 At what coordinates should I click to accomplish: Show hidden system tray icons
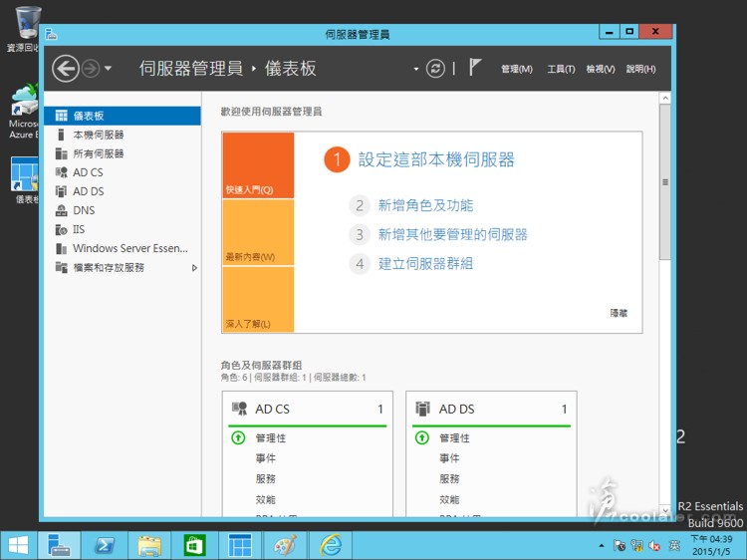coord(602,546)
